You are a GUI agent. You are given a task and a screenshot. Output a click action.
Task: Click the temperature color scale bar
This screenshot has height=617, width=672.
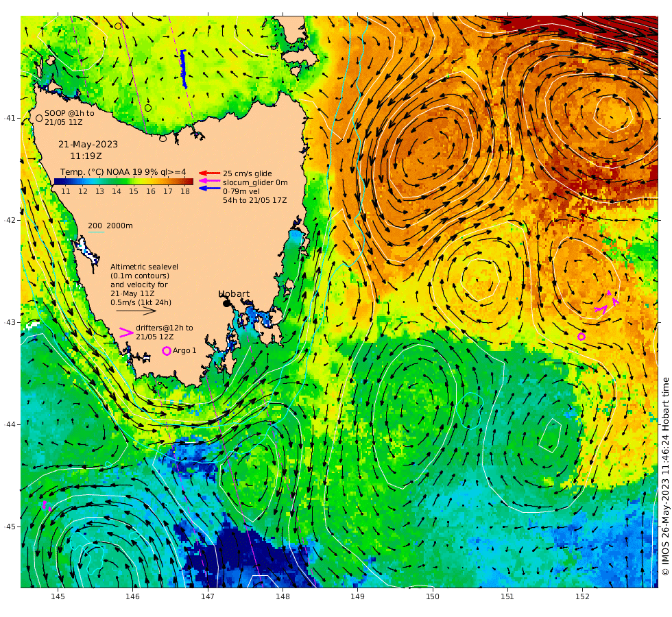[123, 182]
